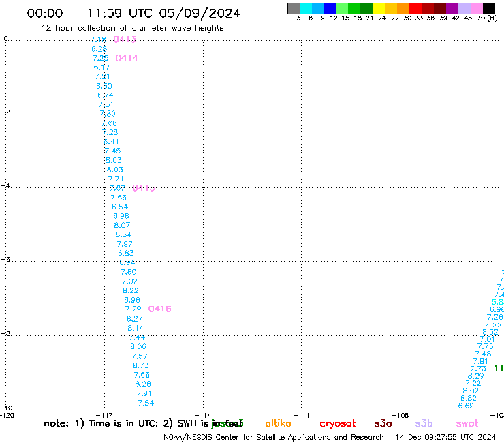Click the wave height value 6.44
Viewport: 504px width, 443px height.
(x=111, y=142)
